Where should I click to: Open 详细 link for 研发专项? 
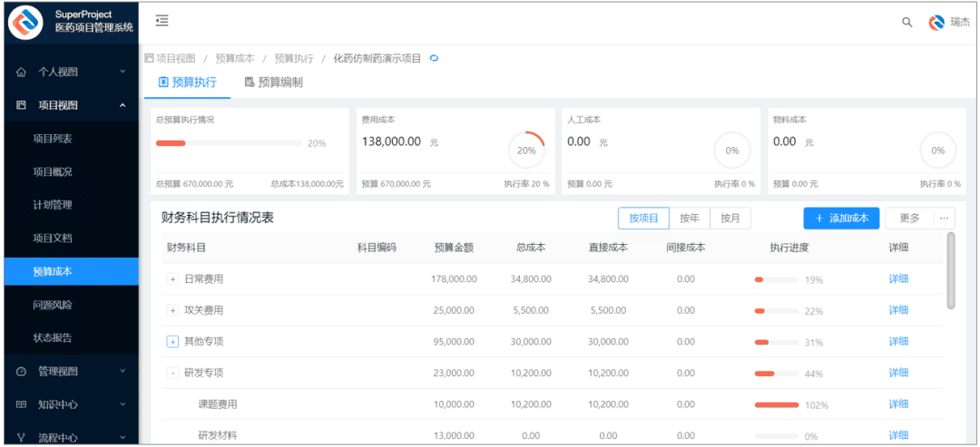pyautogui.click(x=898, y=373)
